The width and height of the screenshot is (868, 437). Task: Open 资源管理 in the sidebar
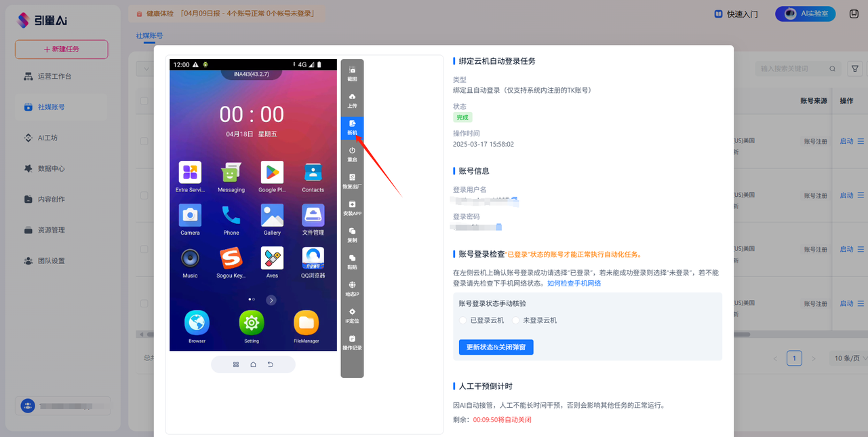[x=62, y=230]
